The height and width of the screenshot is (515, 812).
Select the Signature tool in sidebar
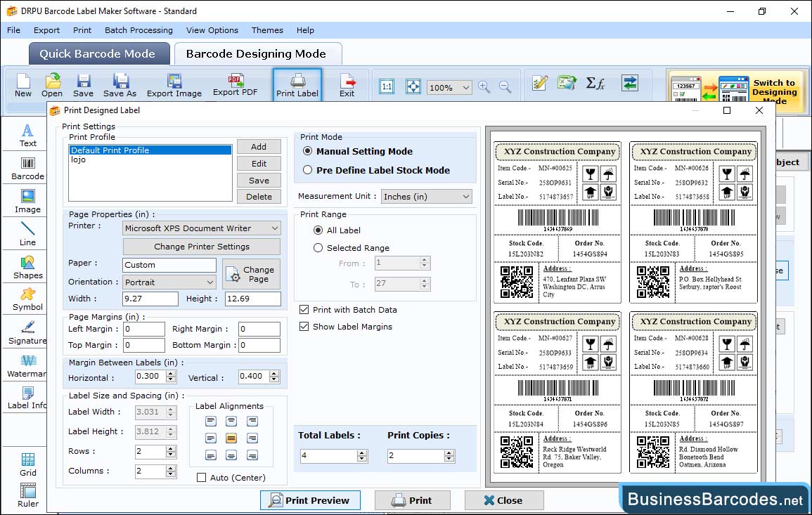28,333
